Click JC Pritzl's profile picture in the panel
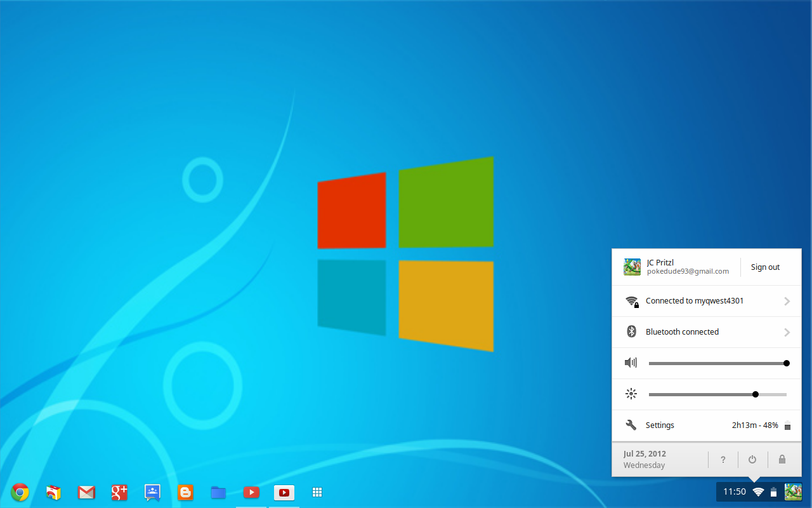 pos(632,267)
